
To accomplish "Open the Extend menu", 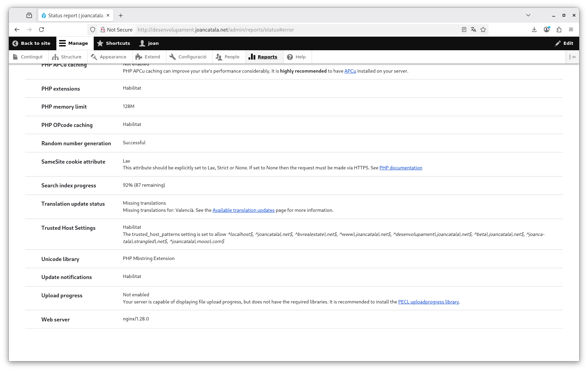I will tap(149, 57).
